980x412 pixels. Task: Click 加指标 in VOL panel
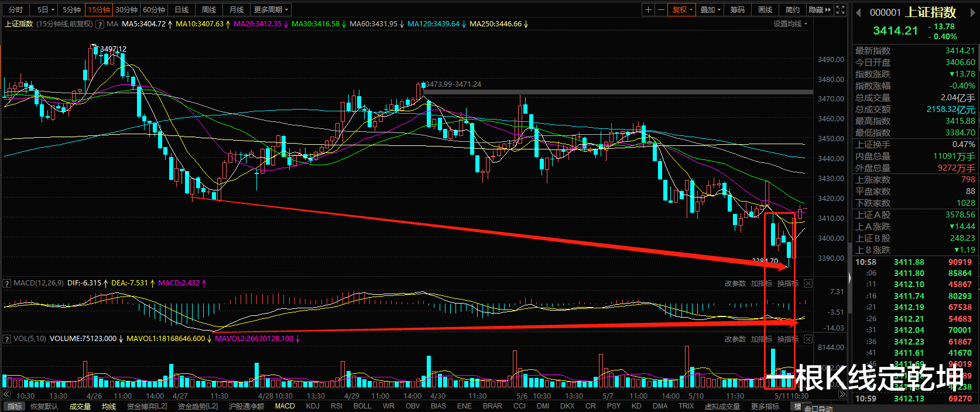tap(762, 339)
